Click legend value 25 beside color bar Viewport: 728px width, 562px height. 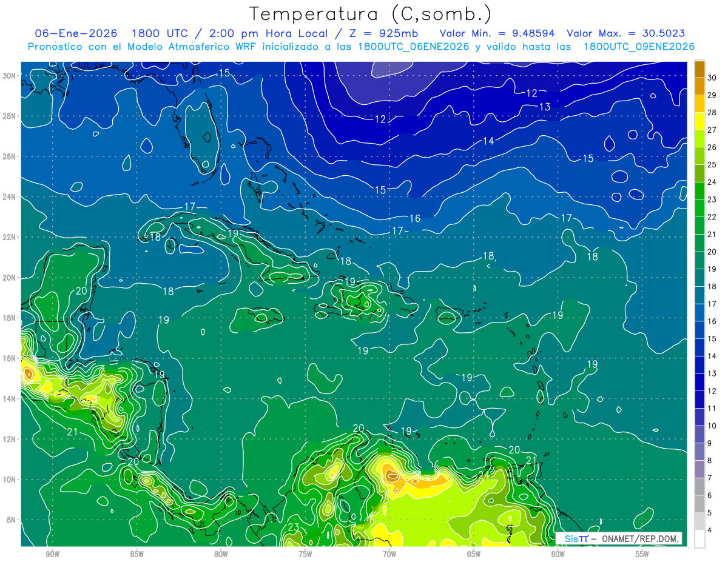[x=712, y=164]
